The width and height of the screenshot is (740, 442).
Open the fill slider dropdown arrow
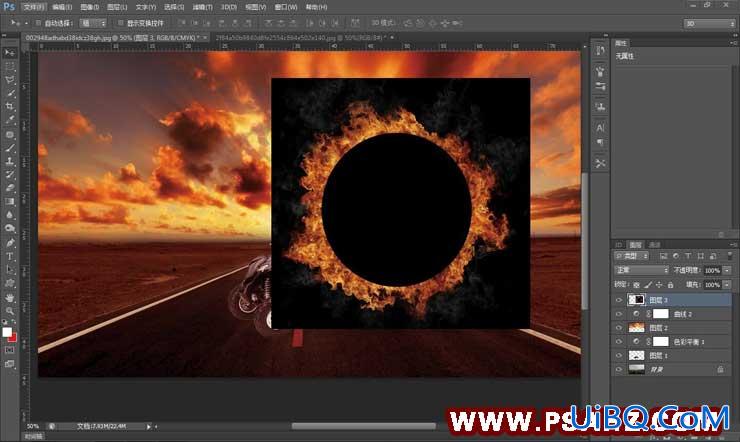pyautogui.click(x=727, y=284)
